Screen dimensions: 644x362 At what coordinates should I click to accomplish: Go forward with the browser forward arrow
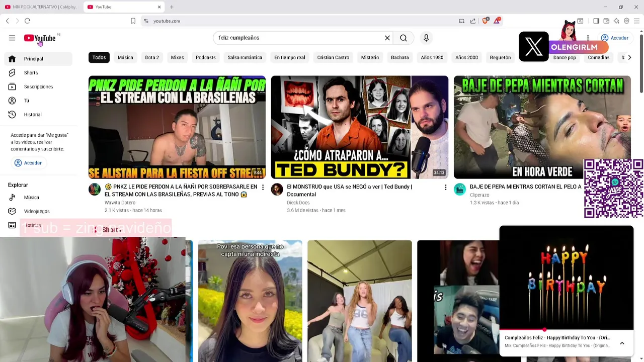coord(17,21)
